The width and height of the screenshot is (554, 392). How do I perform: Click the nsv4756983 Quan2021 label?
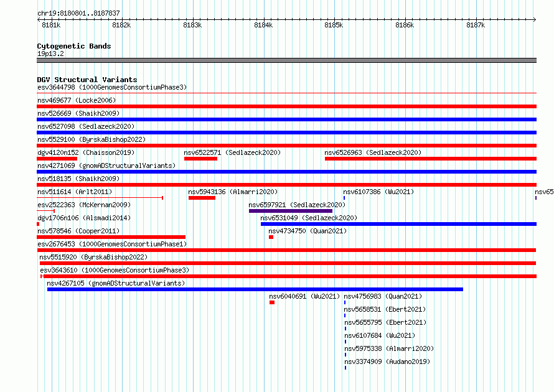(x=383, y=296)
